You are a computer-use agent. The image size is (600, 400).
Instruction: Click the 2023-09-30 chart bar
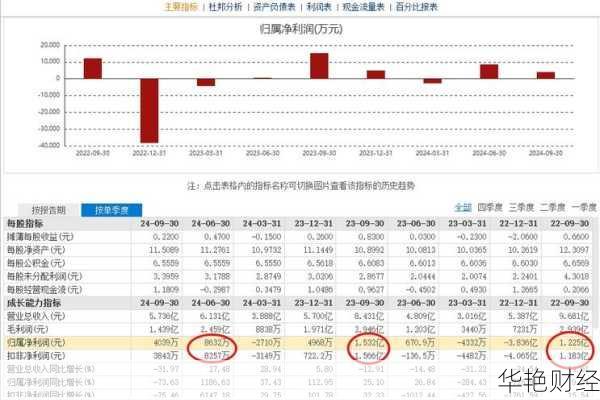click(319, 66)
